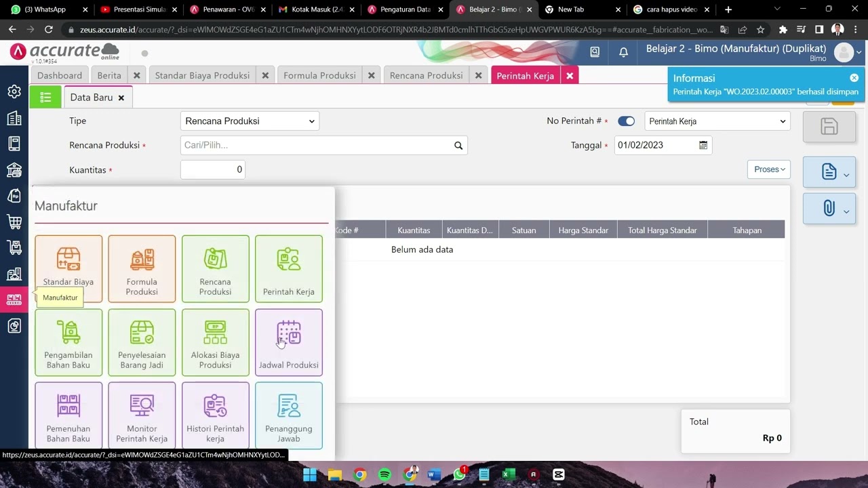Click the factory assets sidebar icon

(14, 274)
